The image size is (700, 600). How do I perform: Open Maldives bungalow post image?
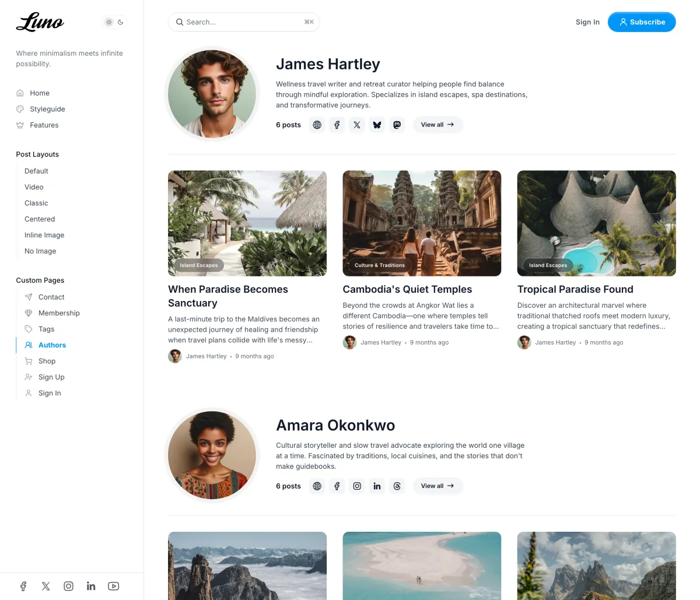247,223
